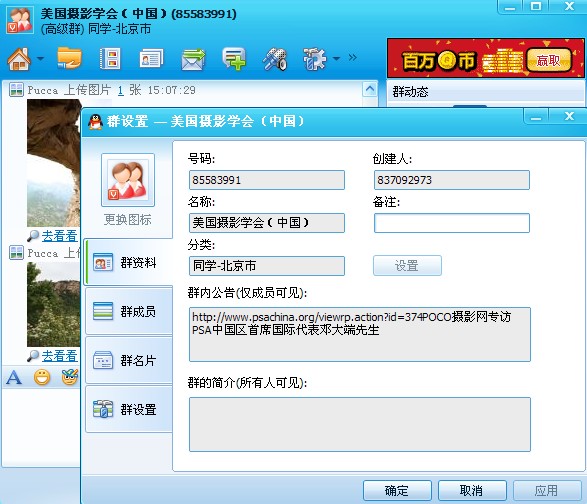Open the group message settings gear icon
This screenshot has width=587, height=504.
tap(314, 59)
